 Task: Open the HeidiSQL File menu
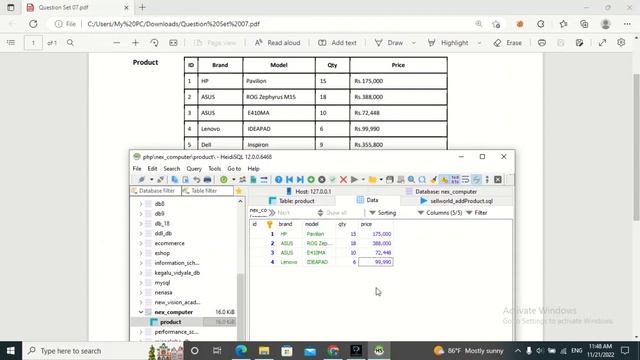[137, 169]
